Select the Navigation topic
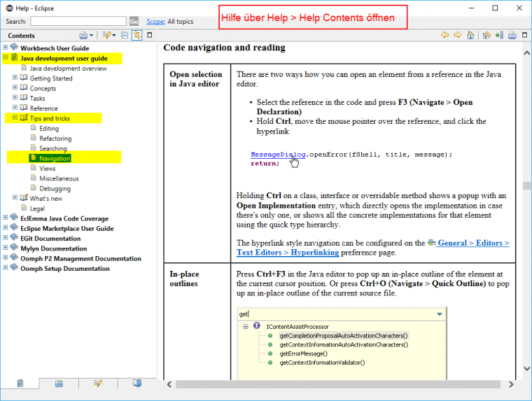 (x=55, y=158)
